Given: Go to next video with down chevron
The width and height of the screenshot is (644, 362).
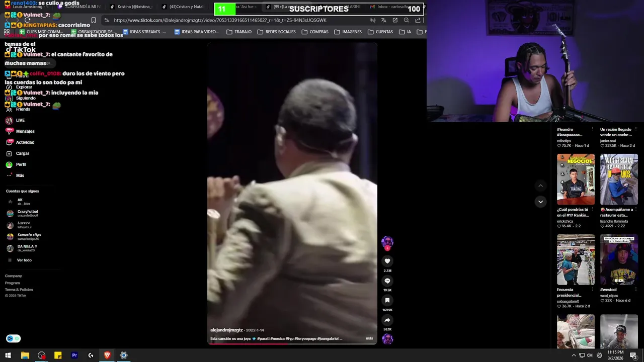Looking at the screenshot, I should (x=540, y=202).
